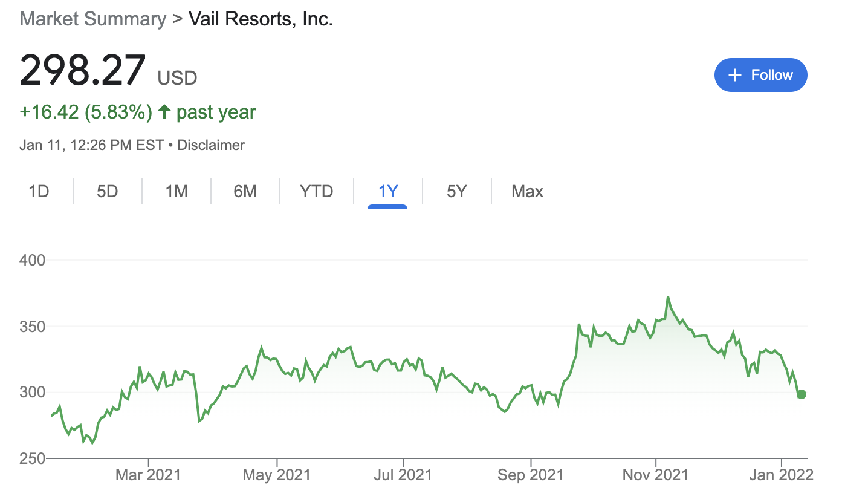This screenshot has height=502, width=868.
Task: Open the 1M price chart
Action: coord(176,191)
